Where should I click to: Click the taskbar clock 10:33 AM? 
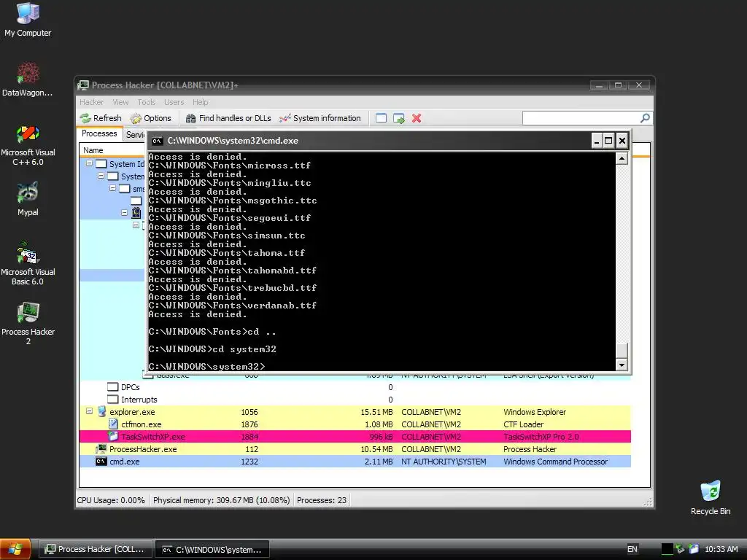tap(721, 549)
